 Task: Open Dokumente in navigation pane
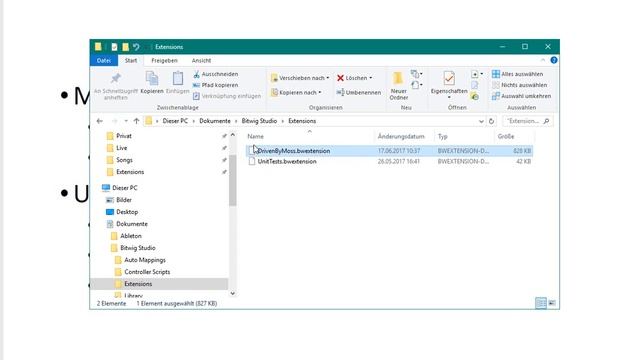(x=131, y=224)
